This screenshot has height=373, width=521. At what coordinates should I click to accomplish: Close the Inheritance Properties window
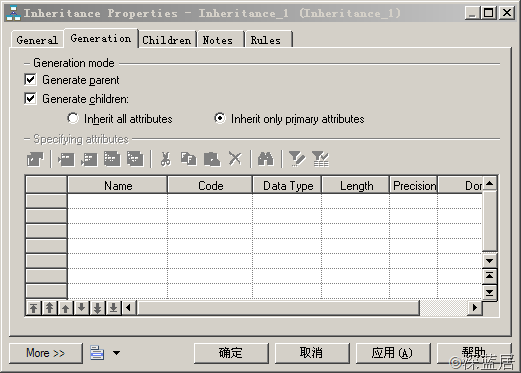507,13
